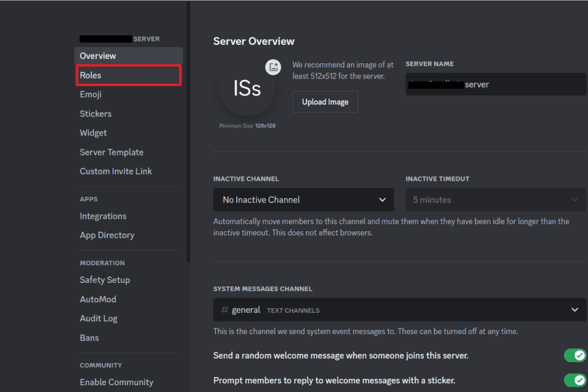Disable prompt to reply with sticker toggle
Screen dimensions: 588x392
pyautogui.click(x=575, y=381)
